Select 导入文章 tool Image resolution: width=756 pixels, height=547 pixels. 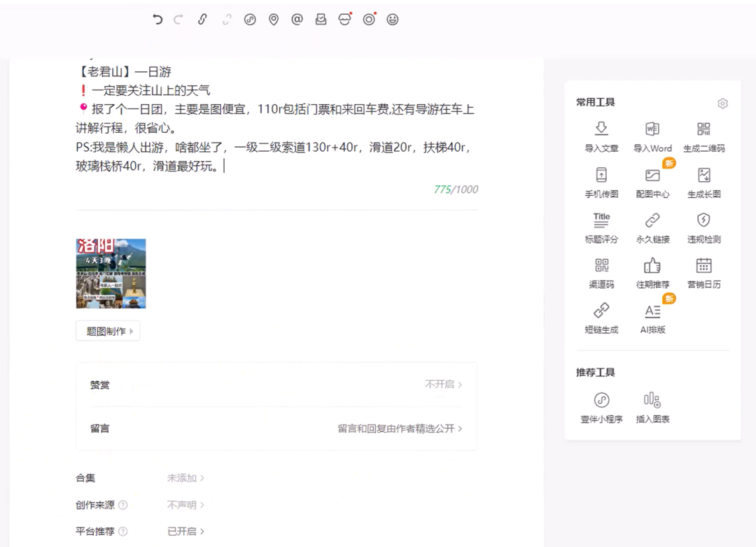pyautogui.click(x=601, y=137)
